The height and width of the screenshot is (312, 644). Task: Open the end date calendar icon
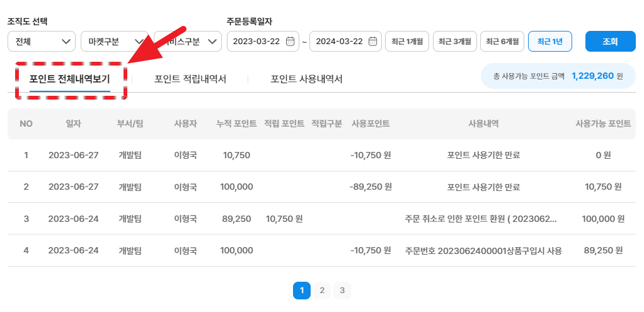tap(372, 42)
